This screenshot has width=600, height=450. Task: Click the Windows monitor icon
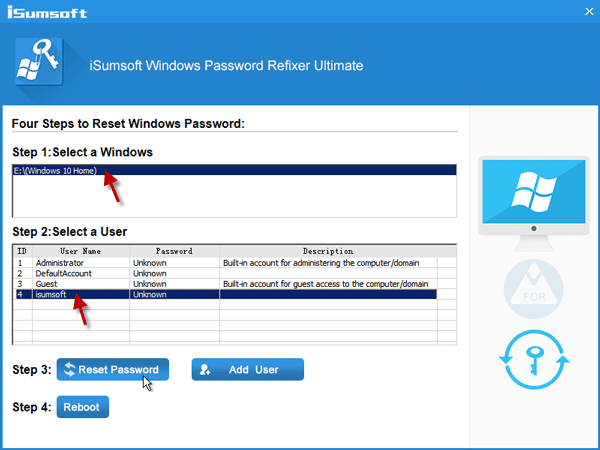coord(534,203)
